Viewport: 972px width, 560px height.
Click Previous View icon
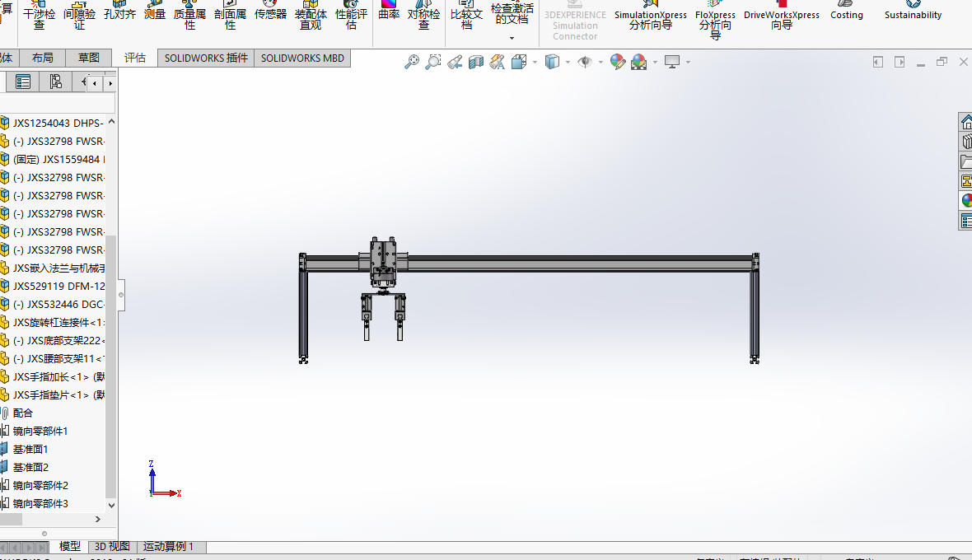455,62
